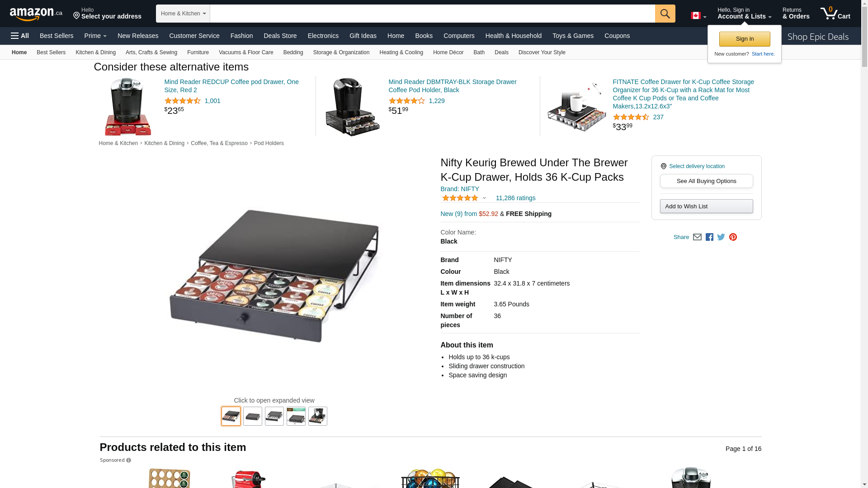Click See All Buying Options button
Viewport: 868px width, 488px height.
click(706, 181)
